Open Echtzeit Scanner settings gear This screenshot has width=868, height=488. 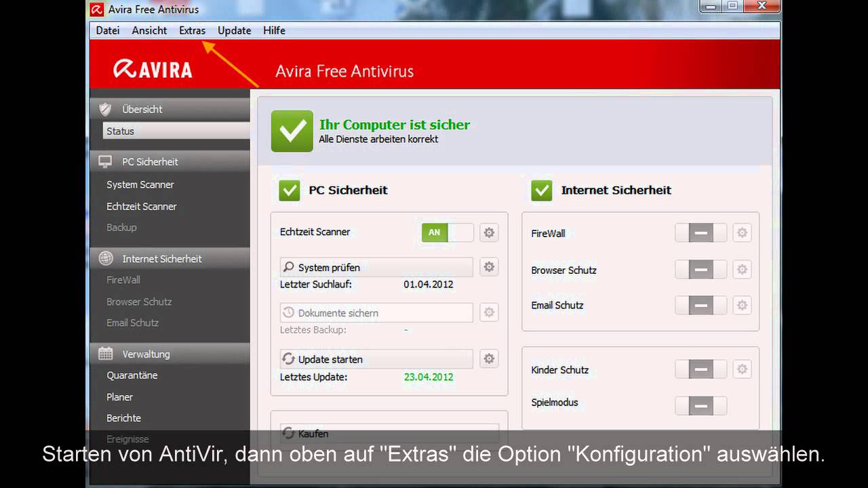tap(489, 232)
